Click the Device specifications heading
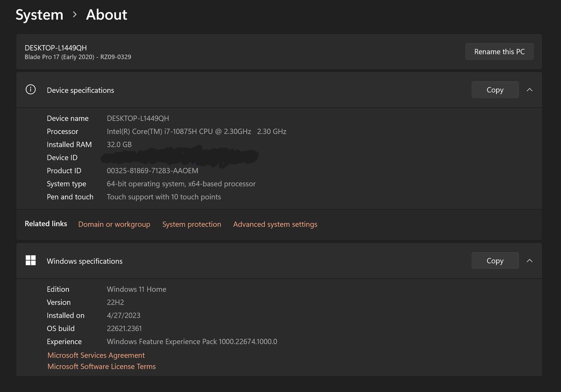This screenshot has width=561, height=392. (81, 90)
